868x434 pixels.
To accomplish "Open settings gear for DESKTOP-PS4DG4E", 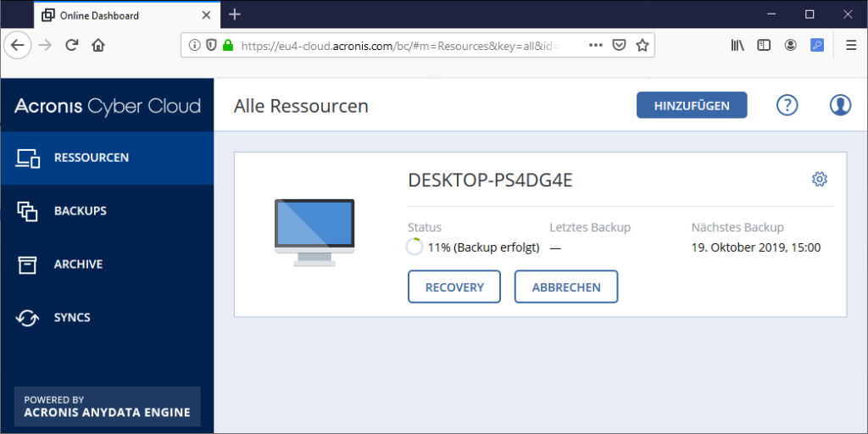I will click(x=820, y=179).
